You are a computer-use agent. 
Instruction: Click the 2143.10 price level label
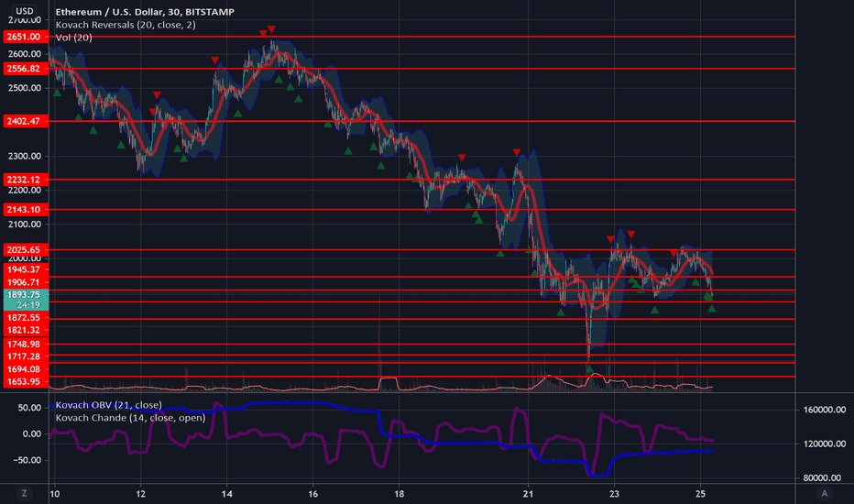click(x=26, y=209)
